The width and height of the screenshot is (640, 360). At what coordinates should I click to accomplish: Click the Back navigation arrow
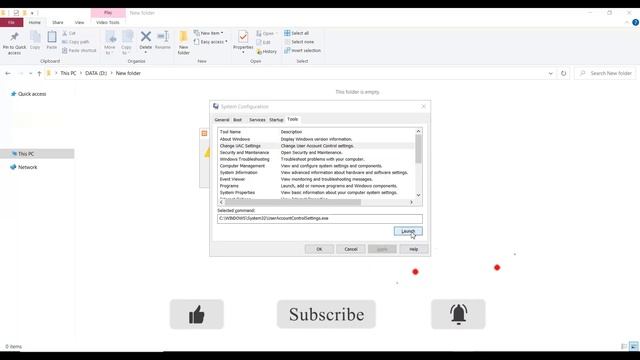click(8, 73)
